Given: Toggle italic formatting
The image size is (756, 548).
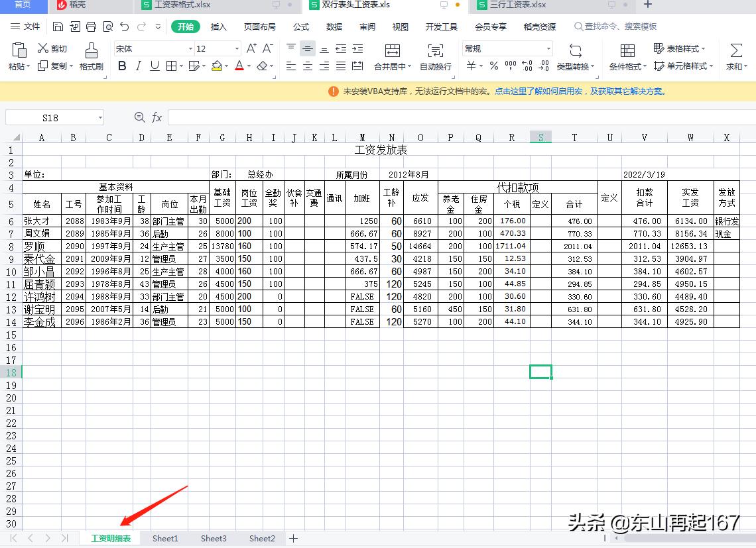Looking at the screenshot, I should (x=139, y=66).
